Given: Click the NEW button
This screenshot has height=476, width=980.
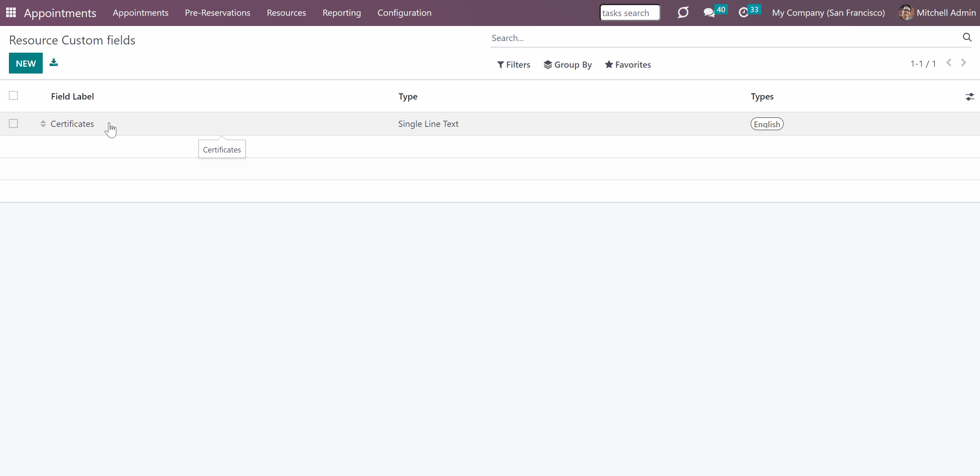Looking at the screenshot, I should click(x=26, y=63).
